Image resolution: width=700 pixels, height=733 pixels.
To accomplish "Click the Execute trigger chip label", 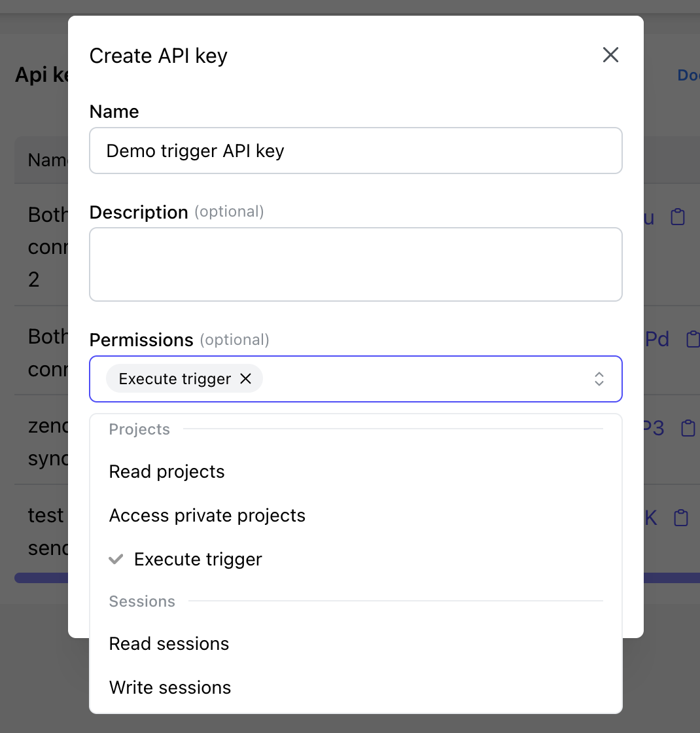I will (175, 379).
